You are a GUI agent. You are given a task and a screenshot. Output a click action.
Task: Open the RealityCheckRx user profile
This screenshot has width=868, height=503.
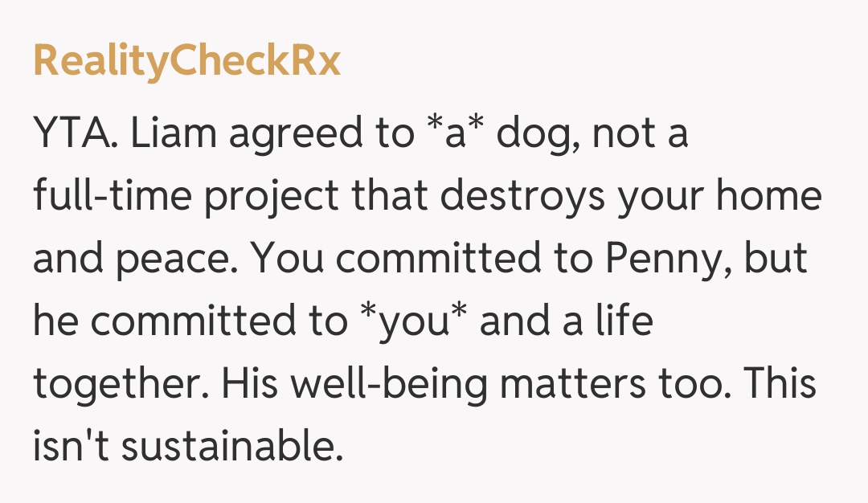point(186,62)
